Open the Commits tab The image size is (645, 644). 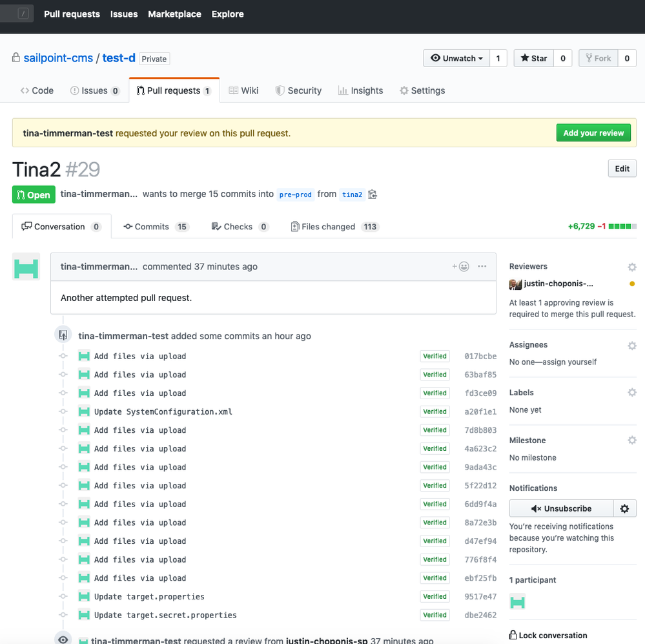(151, 227)
